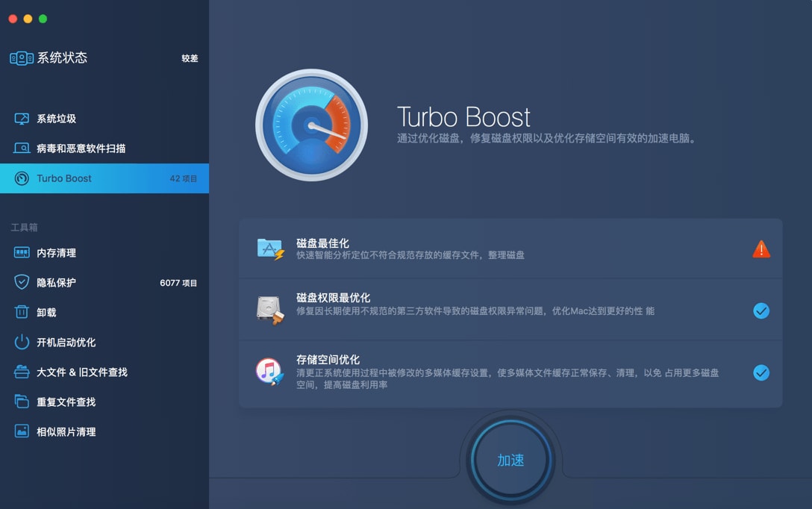812x509 pixels.
Task: Select Turbo Boost in the sidebar
Action: [104, 178]
